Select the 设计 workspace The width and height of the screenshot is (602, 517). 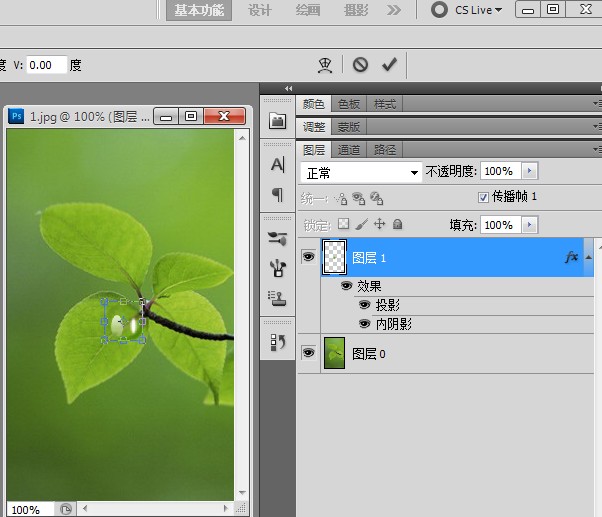260,10
